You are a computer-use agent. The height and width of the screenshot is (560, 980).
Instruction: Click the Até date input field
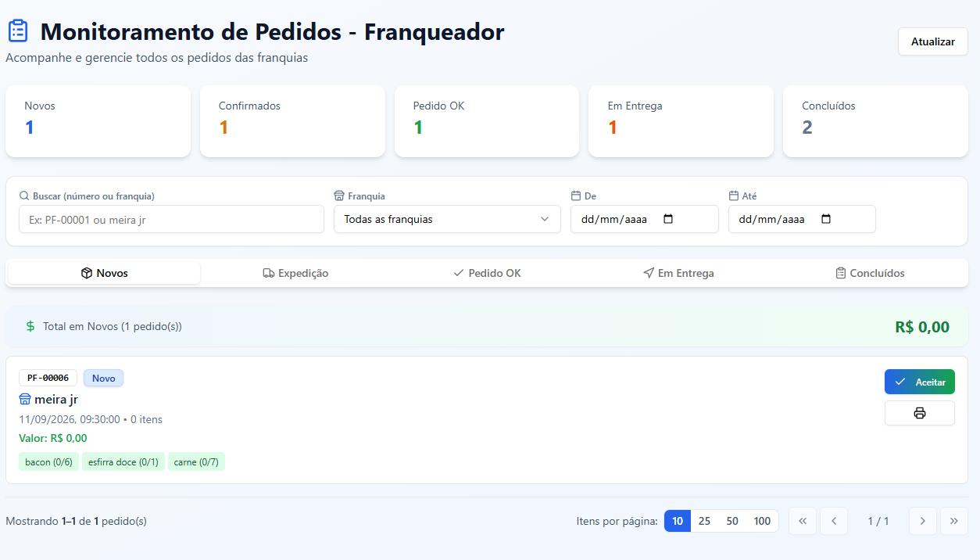point(802,219)
